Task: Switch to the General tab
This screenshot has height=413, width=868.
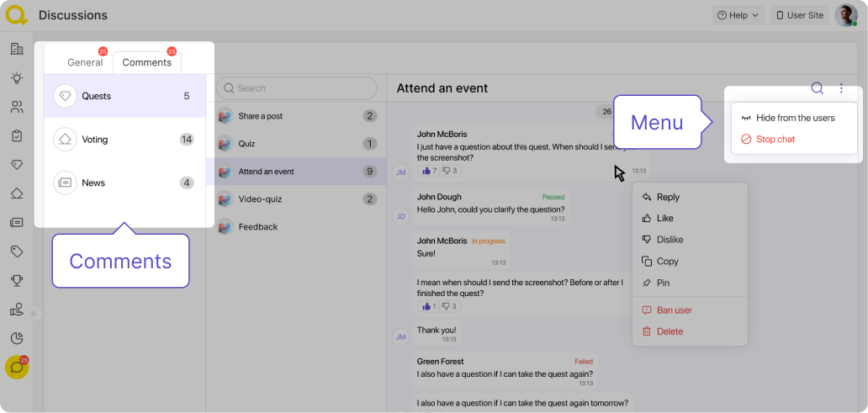Action: click(x=85, y=62)
